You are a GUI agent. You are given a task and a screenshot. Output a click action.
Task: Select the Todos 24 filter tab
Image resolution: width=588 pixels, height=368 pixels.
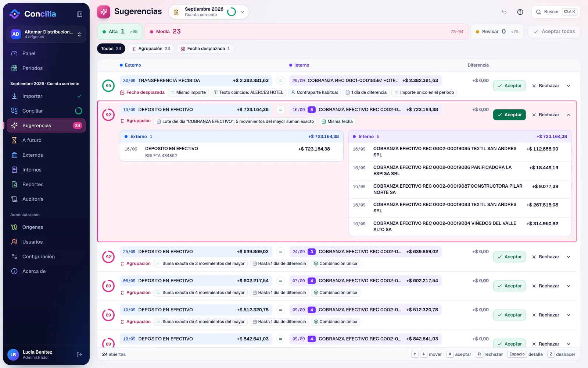coord(111,49)
